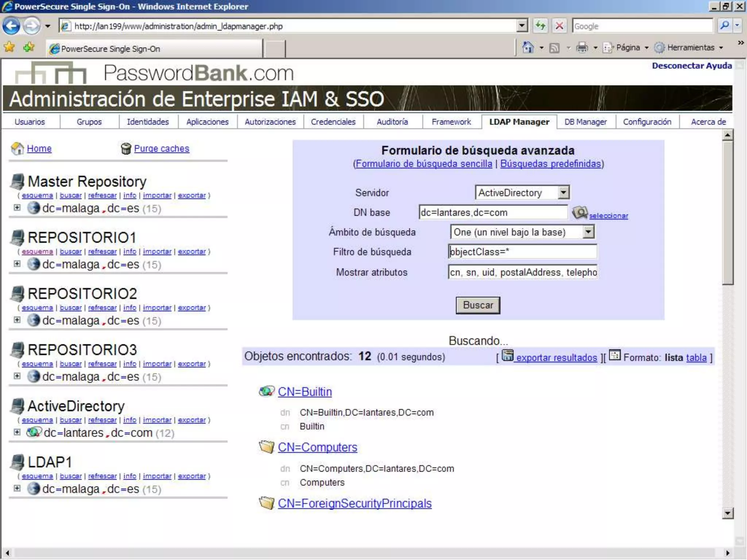747x560 pixels.
Task: Click the Google search box
Action: tap(642, 26)
